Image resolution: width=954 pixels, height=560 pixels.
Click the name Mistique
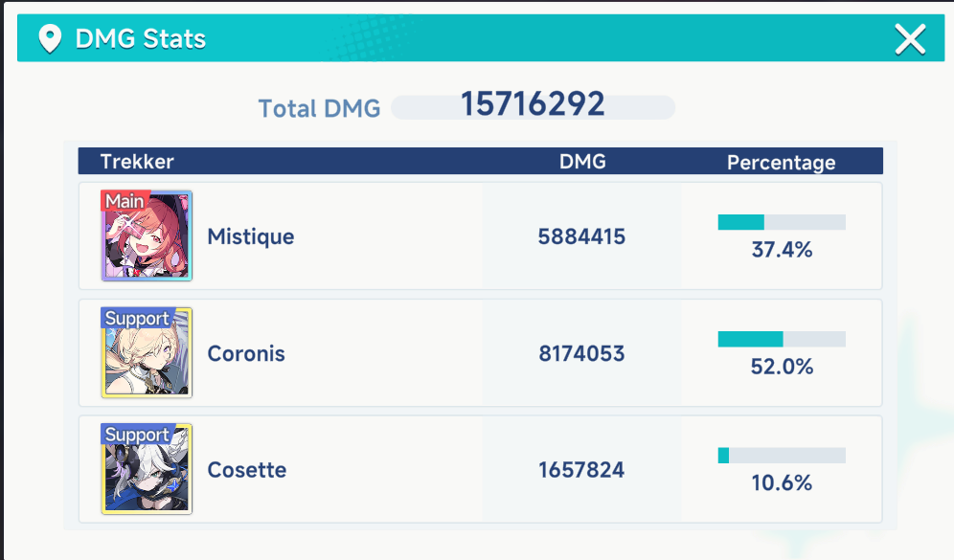[x=251, y=236]
